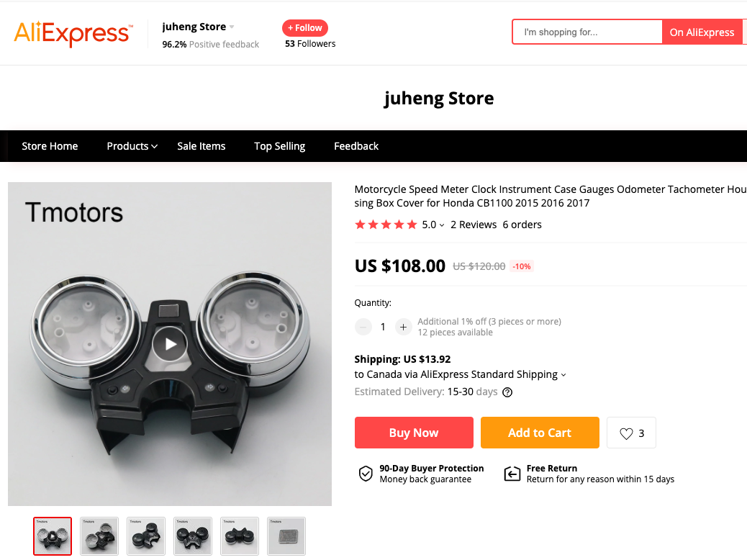Expand the juheng Store dropdown arrow
This screenshot has height=560, width=747.
pos(232,27)
